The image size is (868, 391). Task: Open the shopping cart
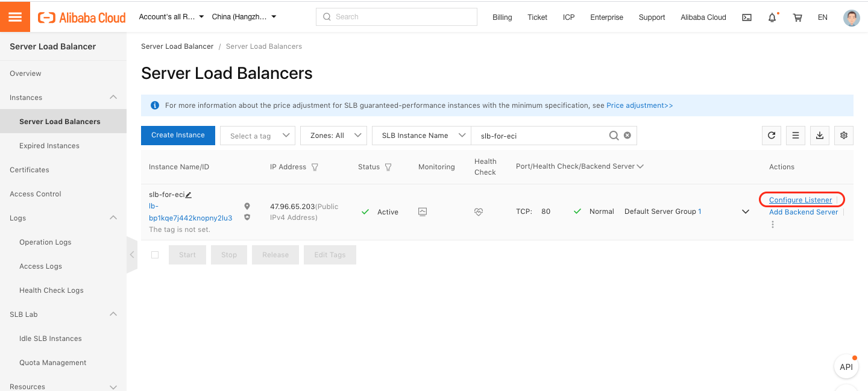point(797,17)
